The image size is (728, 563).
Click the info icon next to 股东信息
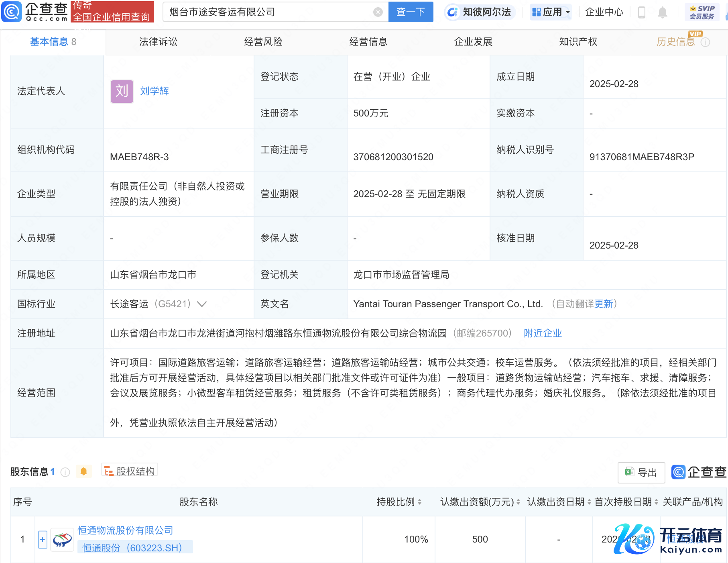pyautogui.click(x=65, y=472)
